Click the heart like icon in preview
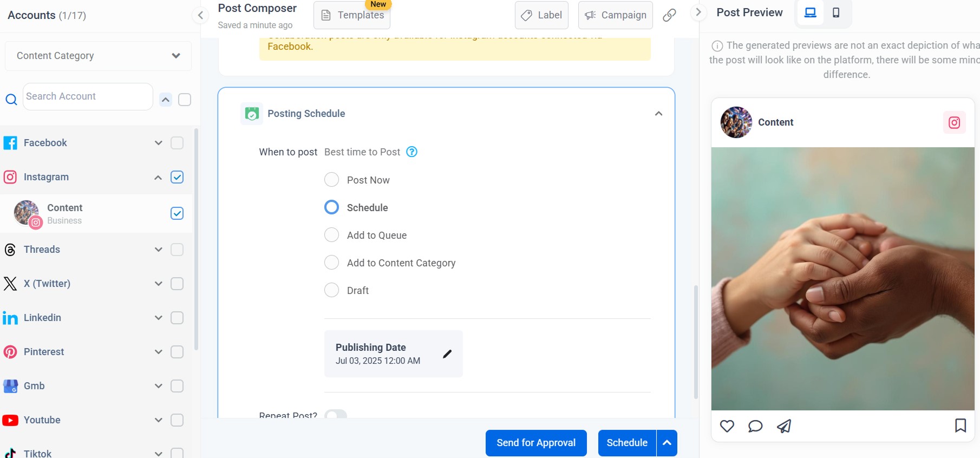 [727, 426]
